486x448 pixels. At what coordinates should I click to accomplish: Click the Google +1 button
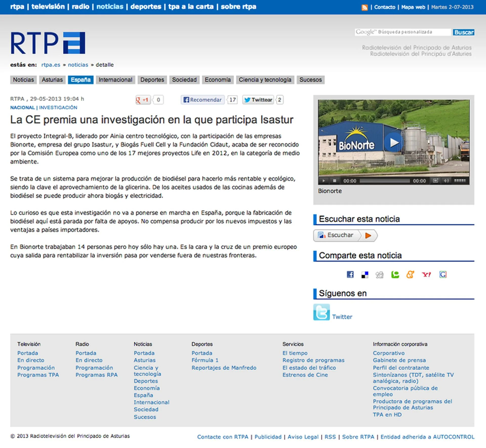point(143,100)
